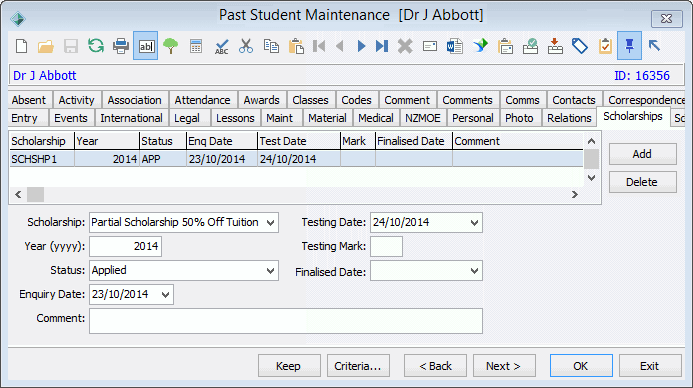Expand the Scholarship dropdown
This screenshot has width=693, height=388.
point(270,223)
